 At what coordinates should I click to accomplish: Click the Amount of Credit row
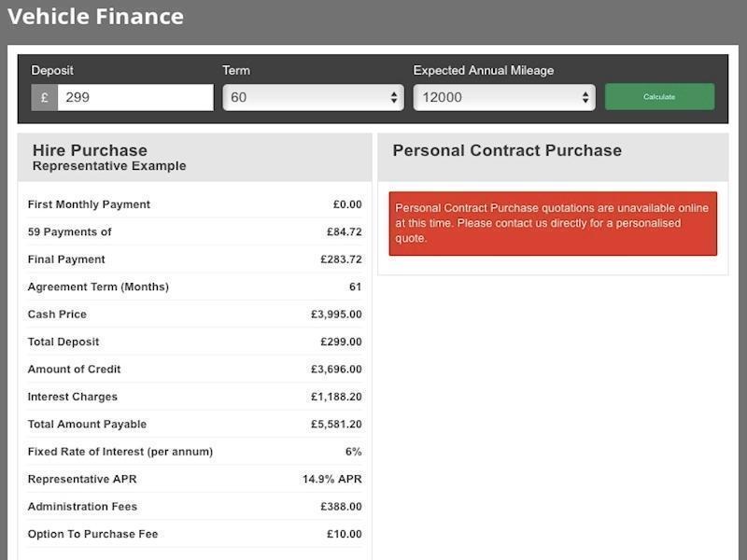pos(194,370)
